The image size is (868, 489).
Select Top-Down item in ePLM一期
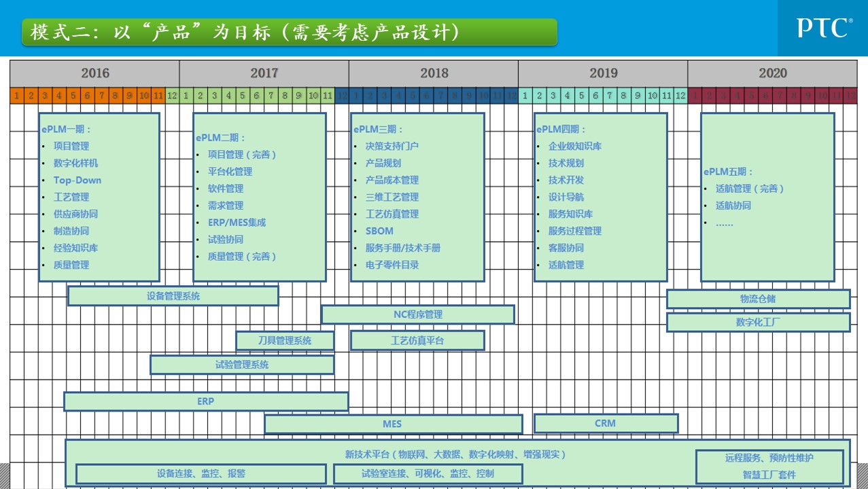tap(77, 180)
